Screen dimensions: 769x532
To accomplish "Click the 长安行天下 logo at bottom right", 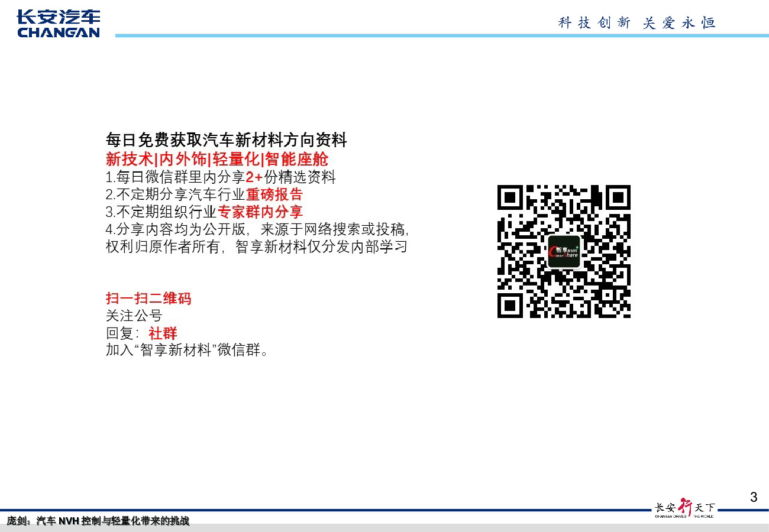I will tap(685, 508).
